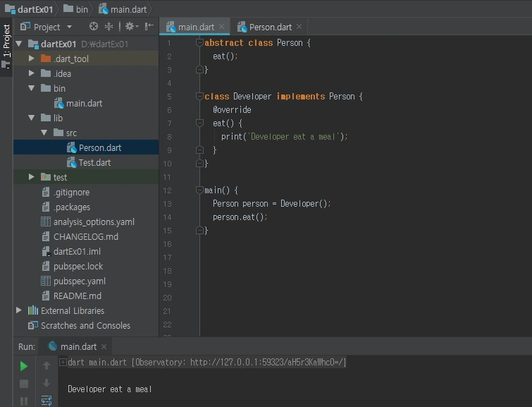Toggle soft-wrap in Run console
Screen dimensions: 532x407
click(47, 401)
